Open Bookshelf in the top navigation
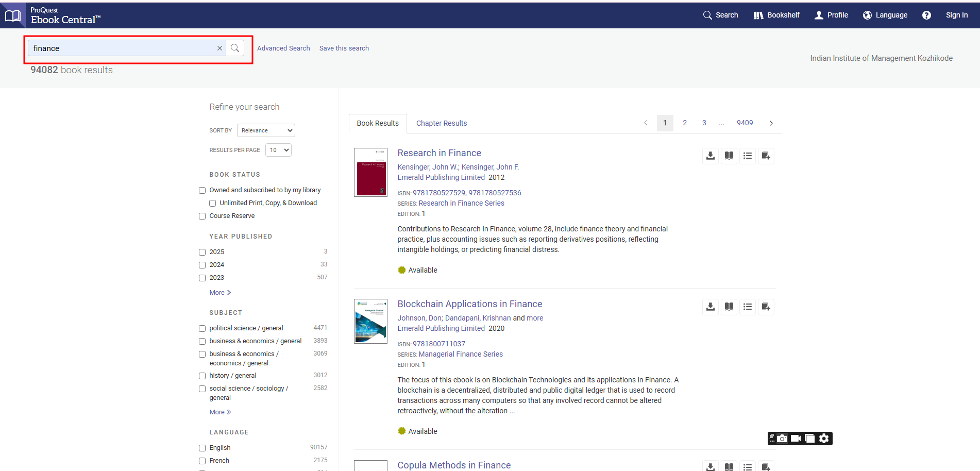 [x=776, y=15]
